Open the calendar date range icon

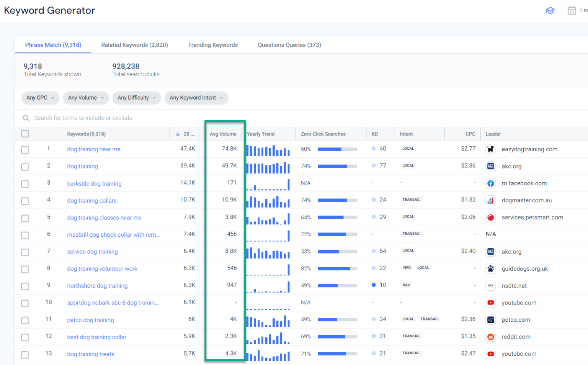pyautogui.click(x=573, y=10)
